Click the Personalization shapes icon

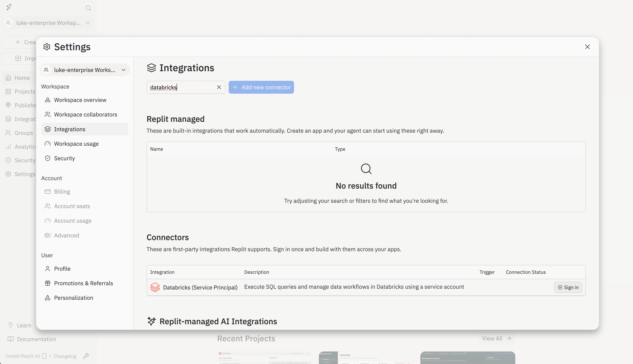48,298
